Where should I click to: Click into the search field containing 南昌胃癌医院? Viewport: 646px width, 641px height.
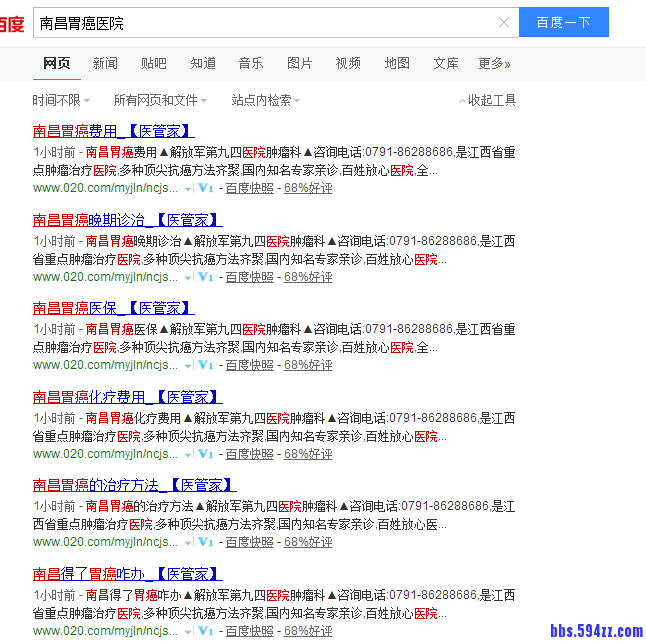(x=276, y=23)
